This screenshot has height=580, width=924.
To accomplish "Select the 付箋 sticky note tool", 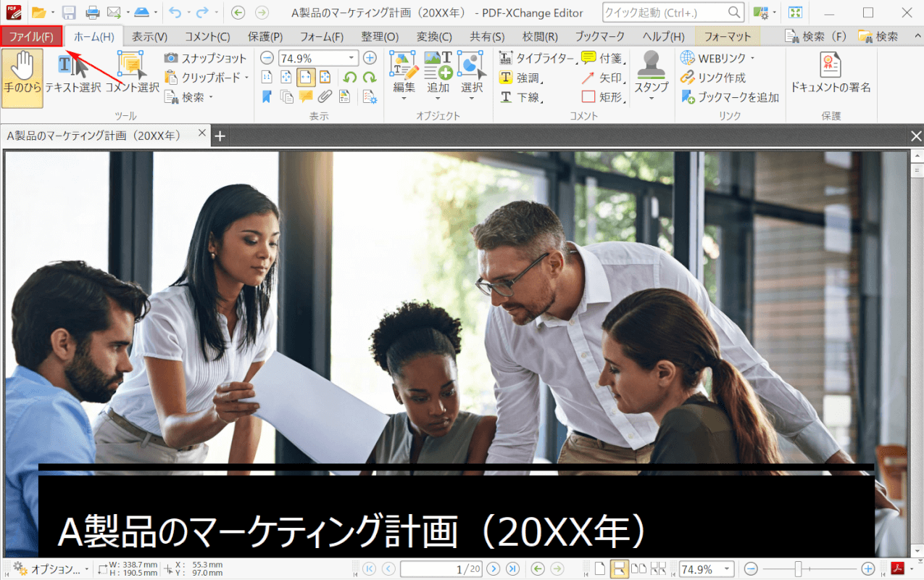I will point(604,58).
